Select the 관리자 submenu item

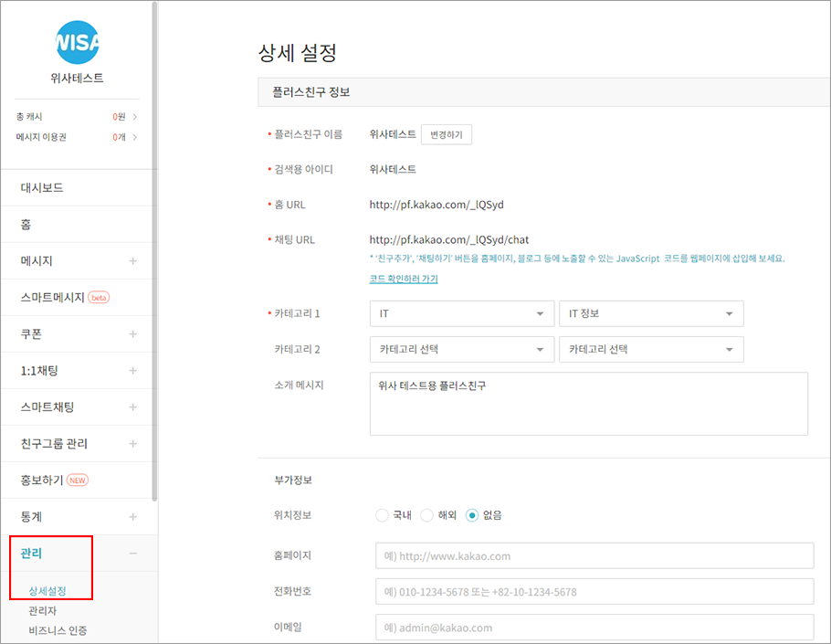click(x=42, y=610)
